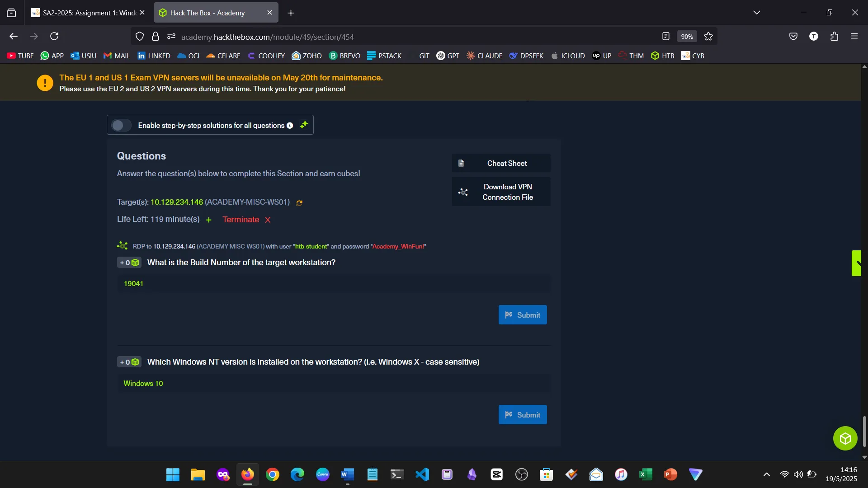Toggle step-by-step solutions switch

[121, 125]
